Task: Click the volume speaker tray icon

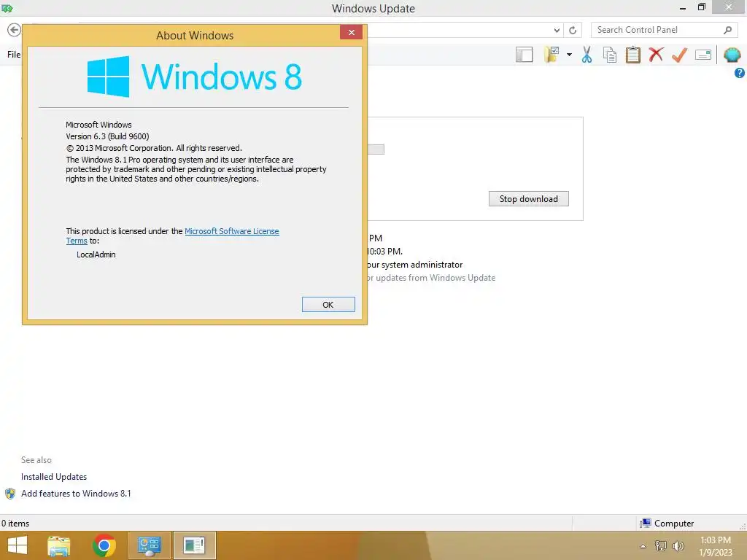Action: pyautogui.click(x=678, y=546)
